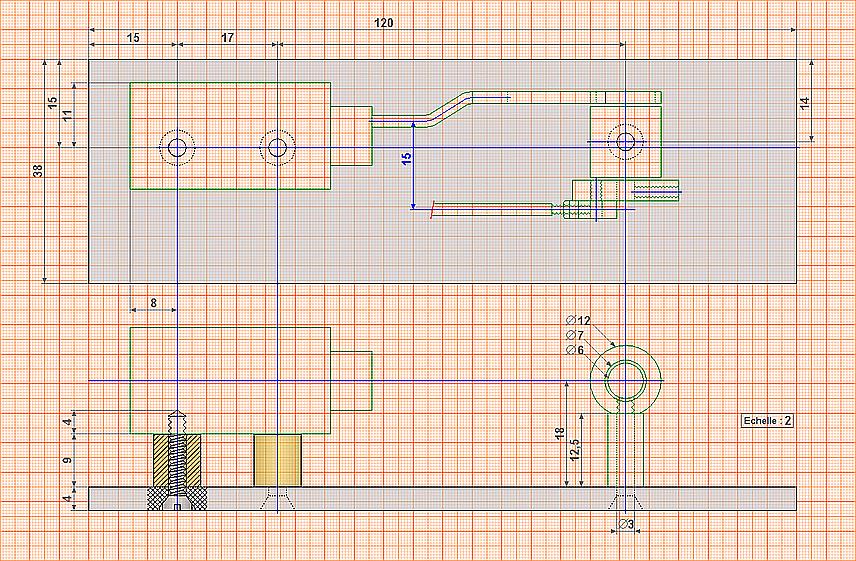Click the 11 vertical dimension at top-left
The image size is (856, 561).
coord(67,116)
